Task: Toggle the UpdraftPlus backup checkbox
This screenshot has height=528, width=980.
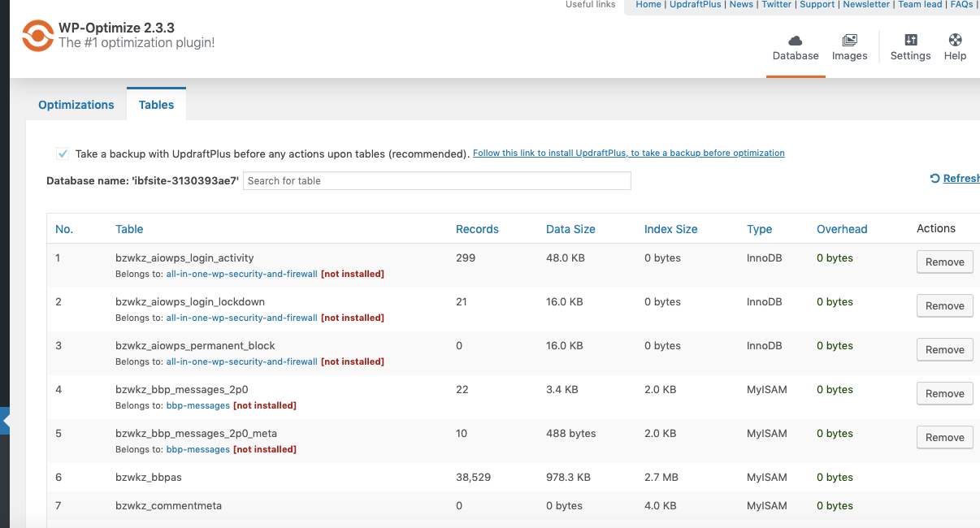Action: [x=63, y=154]
